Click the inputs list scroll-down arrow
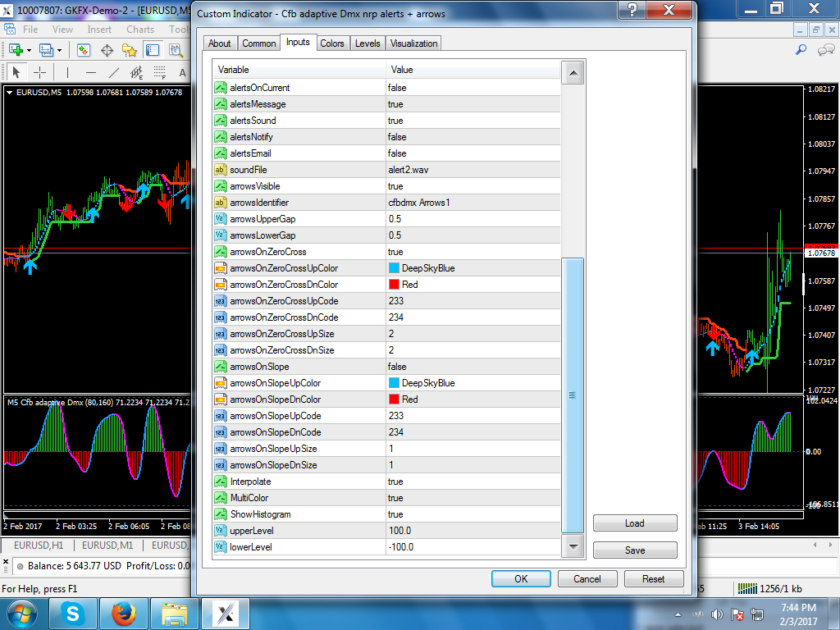 point(573,547)
